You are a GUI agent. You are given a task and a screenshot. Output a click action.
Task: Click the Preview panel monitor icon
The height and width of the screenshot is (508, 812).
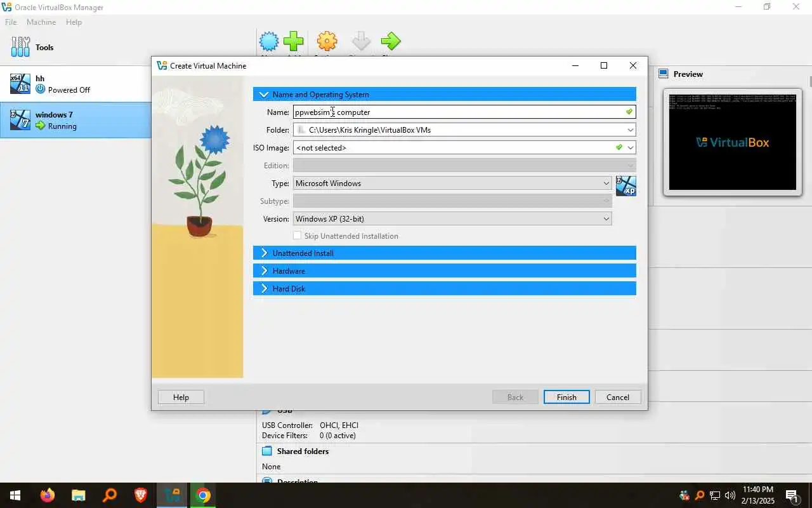pos(664,74)
